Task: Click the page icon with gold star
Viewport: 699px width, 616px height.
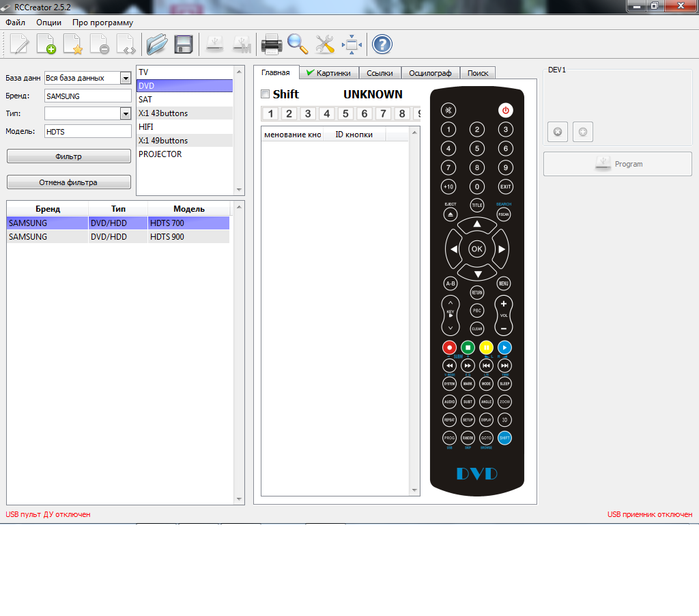Action: coord(73,45)
